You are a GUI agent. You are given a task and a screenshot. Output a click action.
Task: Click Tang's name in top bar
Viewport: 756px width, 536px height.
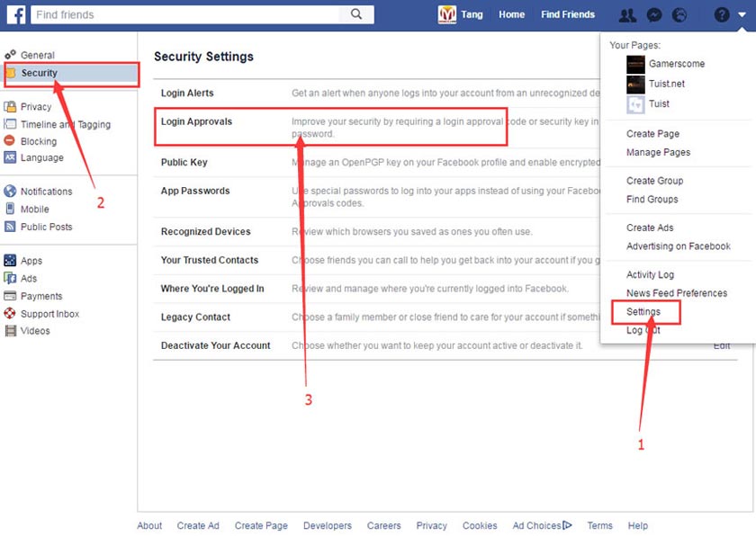pos(472,14)
